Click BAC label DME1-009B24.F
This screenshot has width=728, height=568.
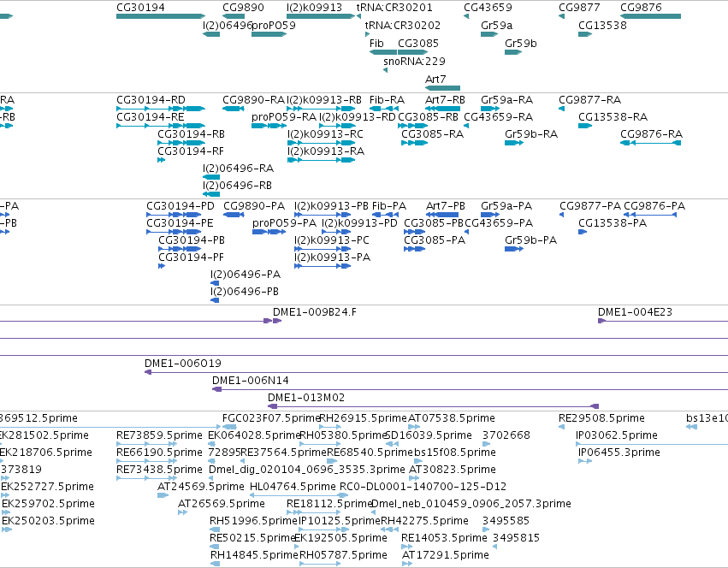click(x=315, y=312)
